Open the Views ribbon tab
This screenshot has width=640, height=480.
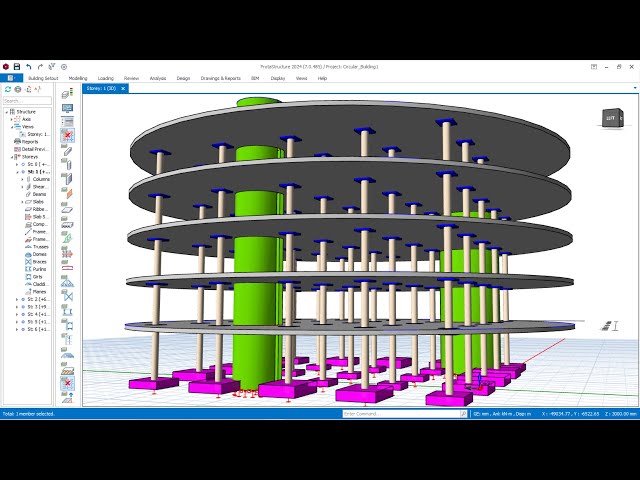point(301,78)
